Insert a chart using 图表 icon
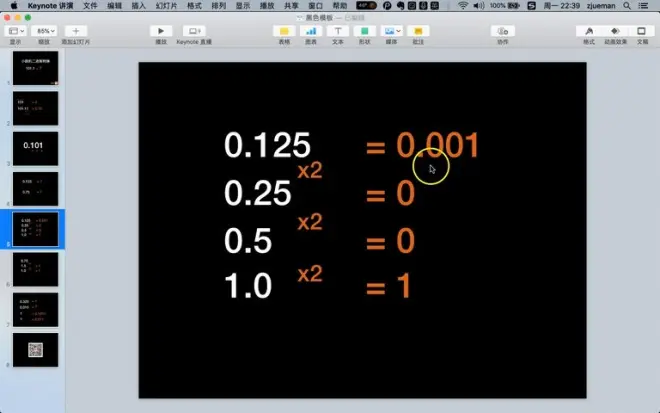The image size is (660, 413). click(310, 32)
